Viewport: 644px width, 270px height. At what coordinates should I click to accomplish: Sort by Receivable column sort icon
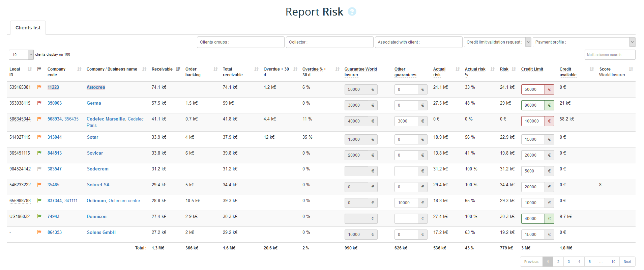(x=178, y=69)
